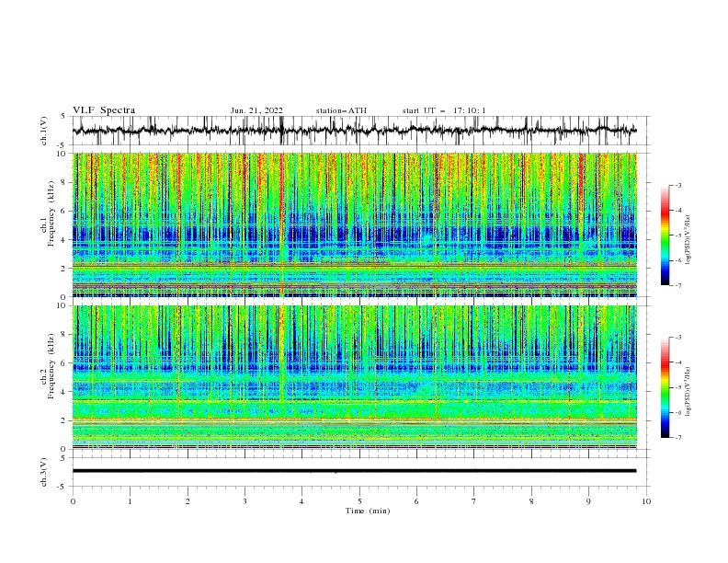
Task: Click time axis tick label "3"
Action: pos(245,501)
